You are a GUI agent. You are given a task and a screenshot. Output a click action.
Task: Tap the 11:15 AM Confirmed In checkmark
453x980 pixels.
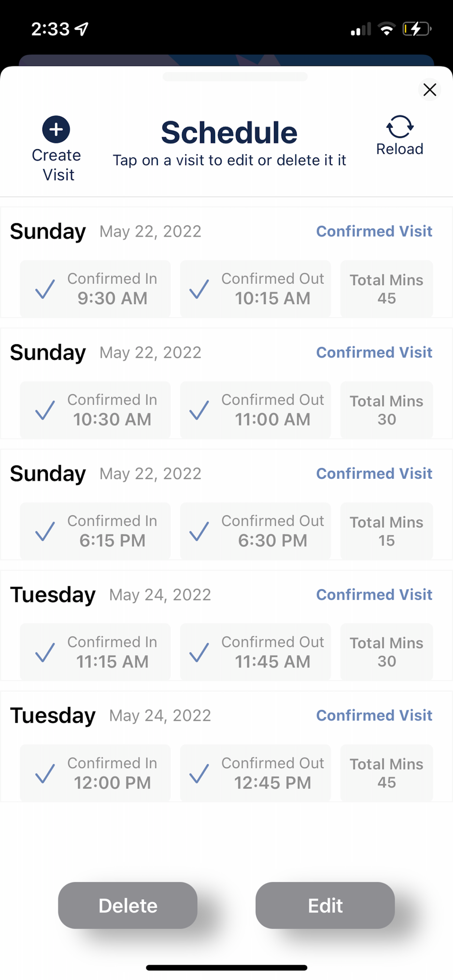[x=45, y=652]
